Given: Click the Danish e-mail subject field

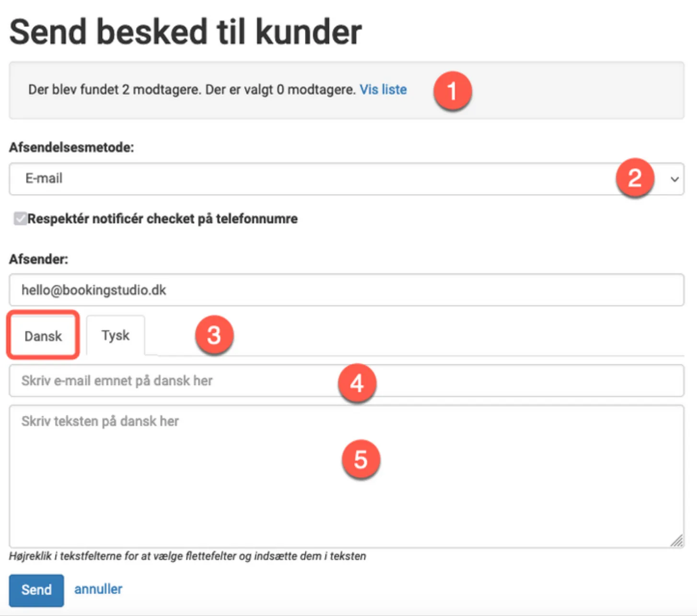Looking at the screenshot, I should 173,381.
